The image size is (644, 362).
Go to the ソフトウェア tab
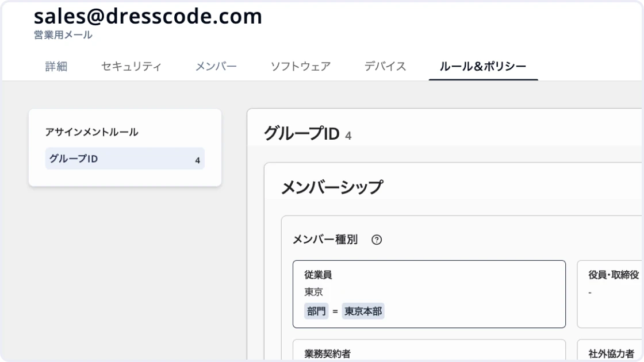(301, 67)
